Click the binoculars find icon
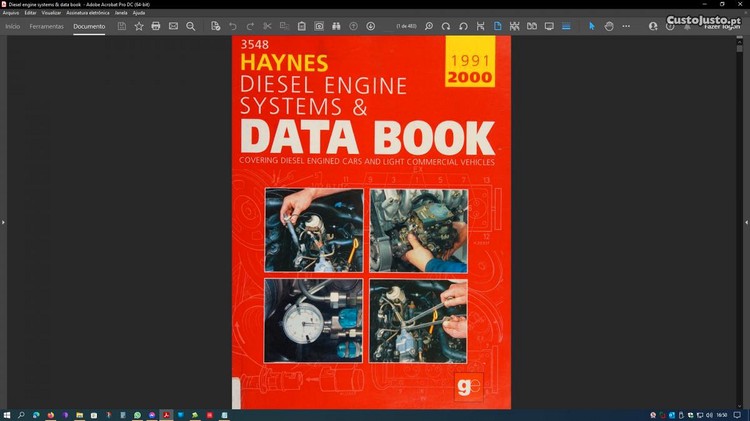Image resolution: width=750 pixels, height=421 pixels. 336,26
